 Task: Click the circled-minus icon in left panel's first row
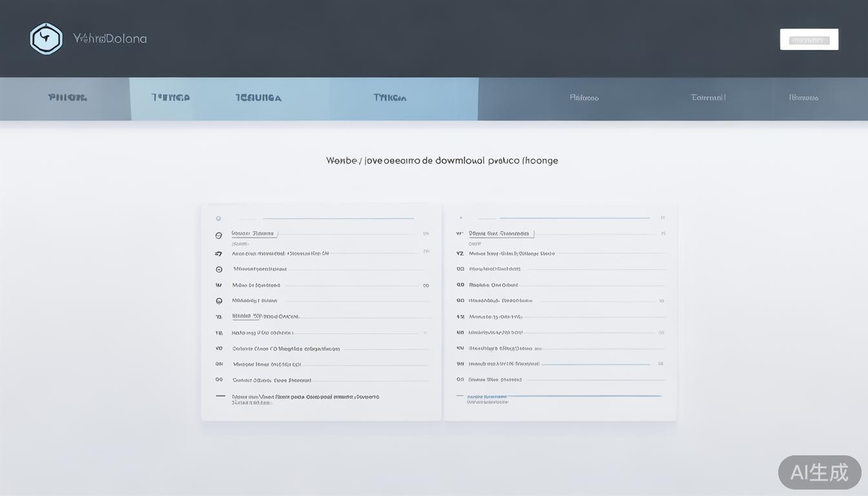click(x=218, y=236)
